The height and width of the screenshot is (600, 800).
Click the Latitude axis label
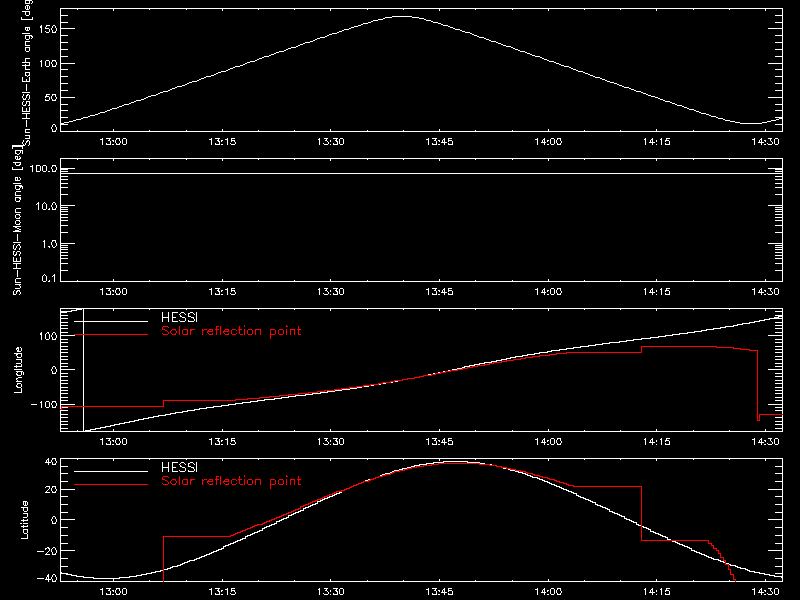click(24, 520)
